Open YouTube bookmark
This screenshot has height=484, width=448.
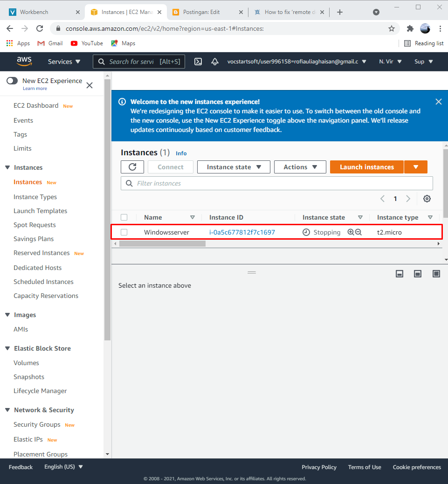(87, 43)
